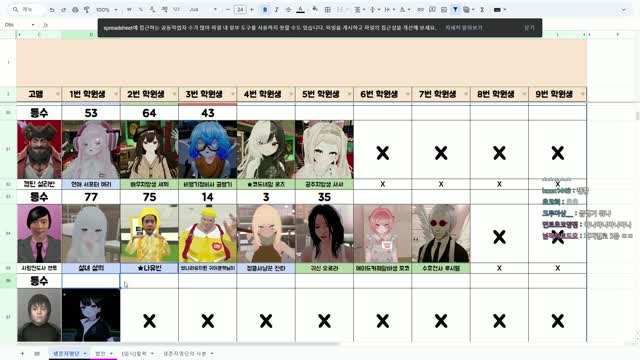Image resolution: width=640 pixels, height=360 pixels.
Task: Edit the font size field showing 24
Action: coord(240,9)
